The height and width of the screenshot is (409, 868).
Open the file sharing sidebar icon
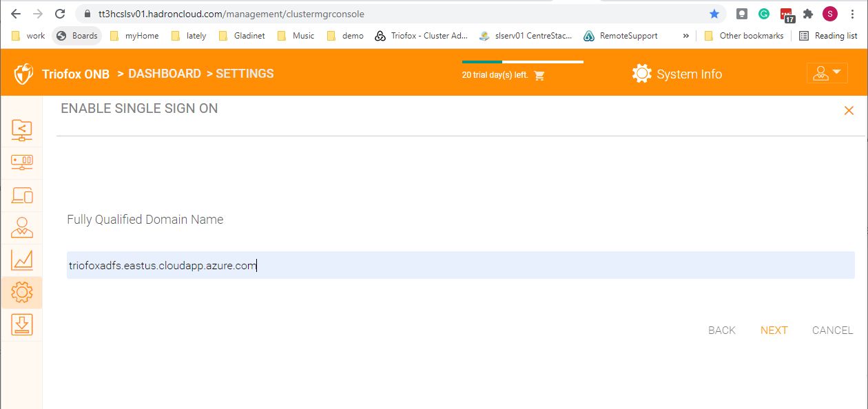pyautogui.click(x=22, y=130)
